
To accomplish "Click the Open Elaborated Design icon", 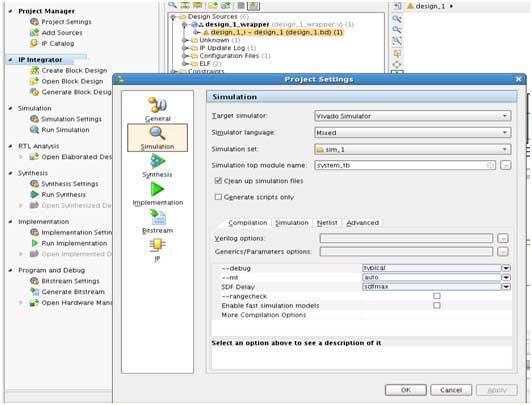I will click(34, 157).
